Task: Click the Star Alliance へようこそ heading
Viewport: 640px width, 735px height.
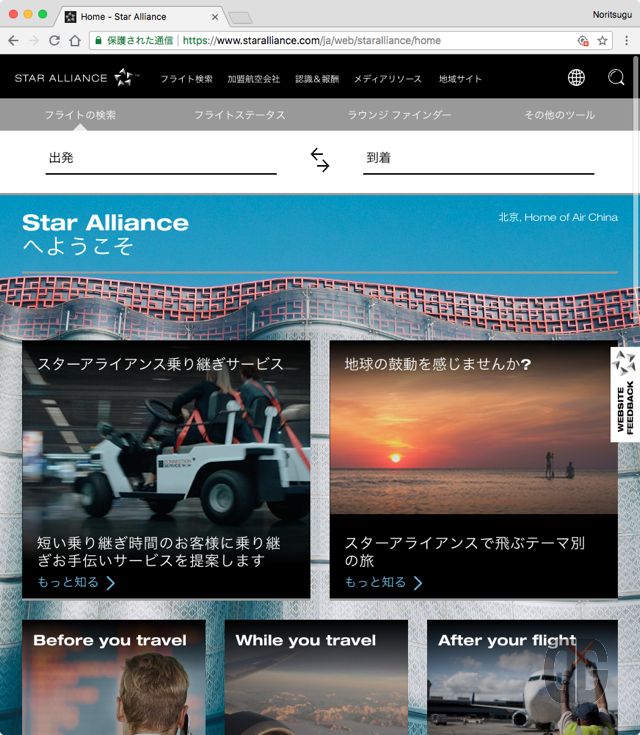Action: 105,234
